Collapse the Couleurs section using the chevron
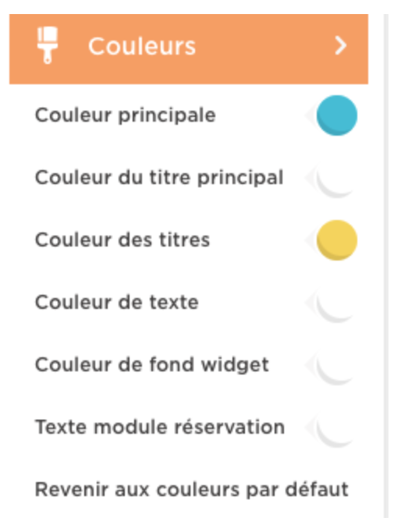401x532 pixels. pos(341,45)
